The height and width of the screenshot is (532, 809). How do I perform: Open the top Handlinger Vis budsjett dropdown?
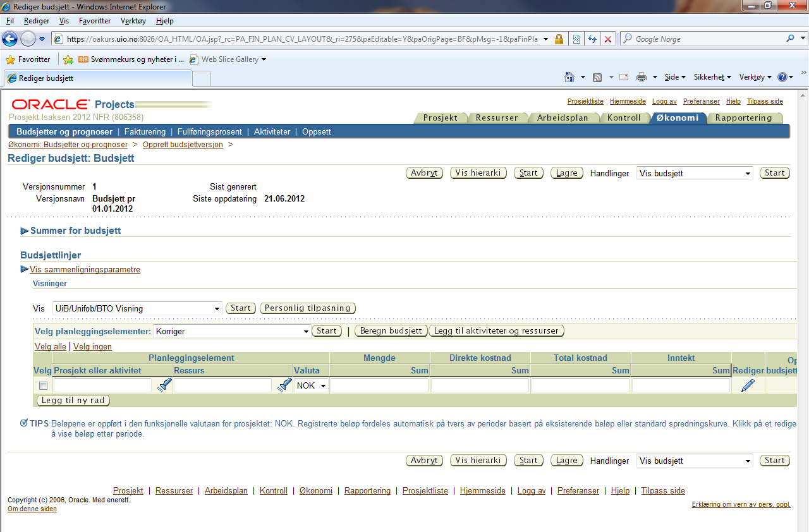coord(695,173)
